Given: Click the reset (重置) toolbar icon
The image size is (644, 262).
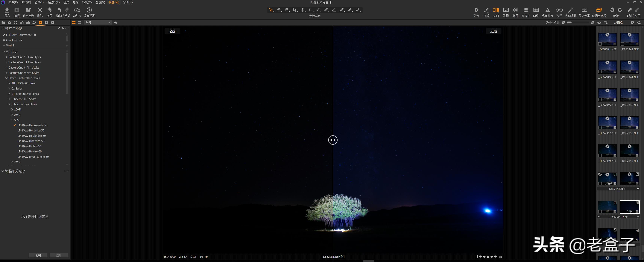Looking at the screenshot, I should 49,10.
